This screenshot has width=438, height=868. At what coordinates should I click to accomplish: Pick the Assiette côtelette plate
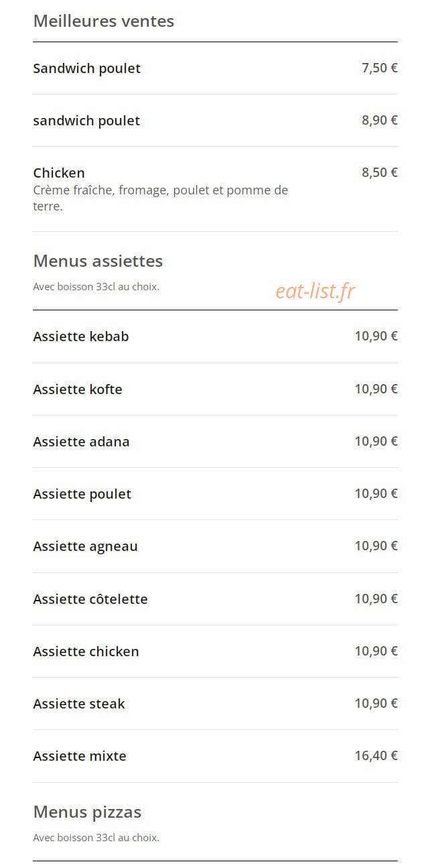point(215,599)
